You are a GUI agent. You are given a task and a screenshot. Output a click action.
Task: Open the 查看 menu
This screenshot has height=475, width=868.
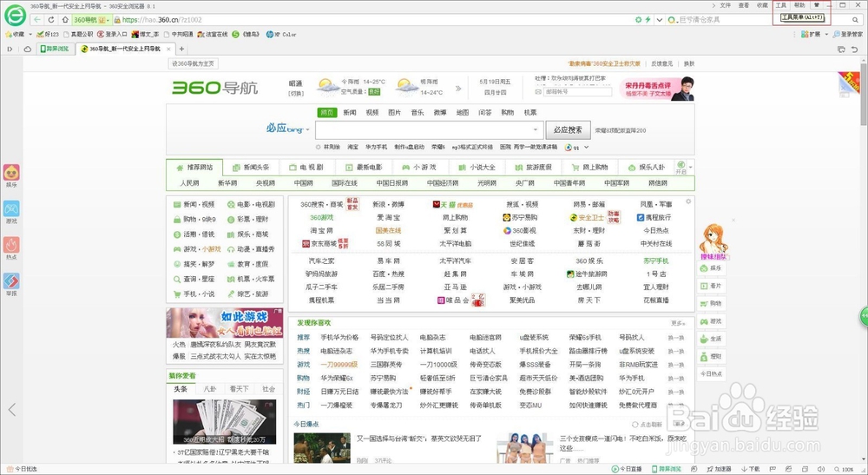point(744,5)
